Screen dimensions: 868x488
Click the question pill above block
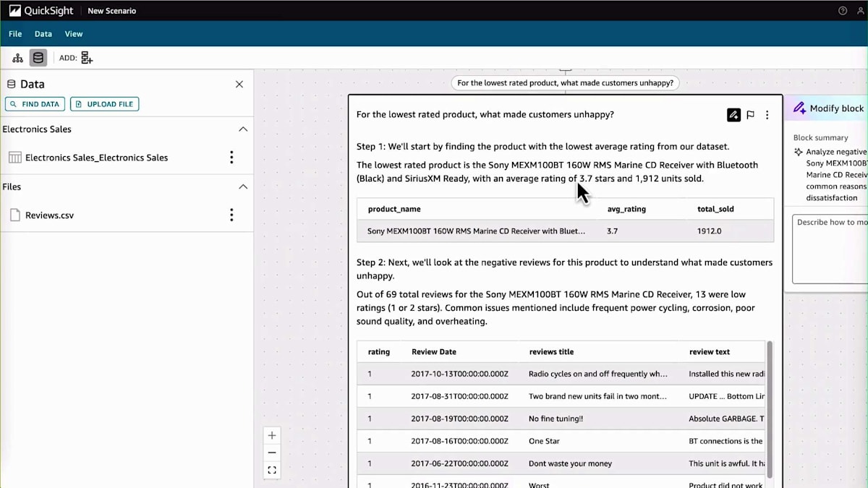click(x=565, y=83)
